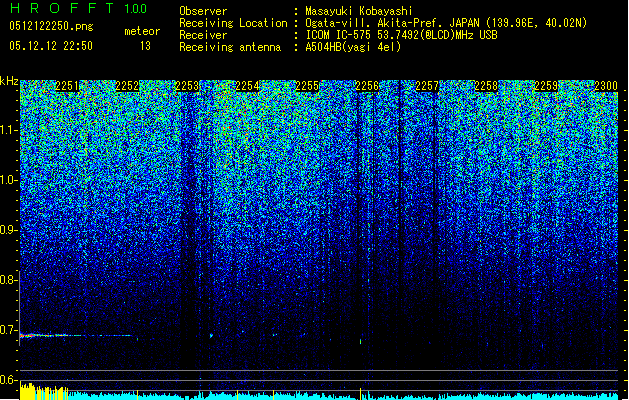This screenshot has height=400, width=629.
Task: Click the 2300 time marker
Action: point(606,86)
